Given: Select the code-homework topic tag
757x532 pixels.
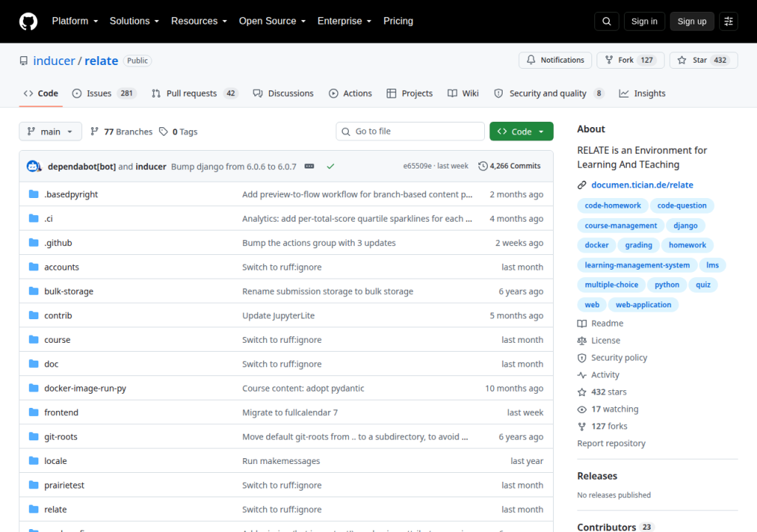Looking at the screenshot, I should 613,205.
